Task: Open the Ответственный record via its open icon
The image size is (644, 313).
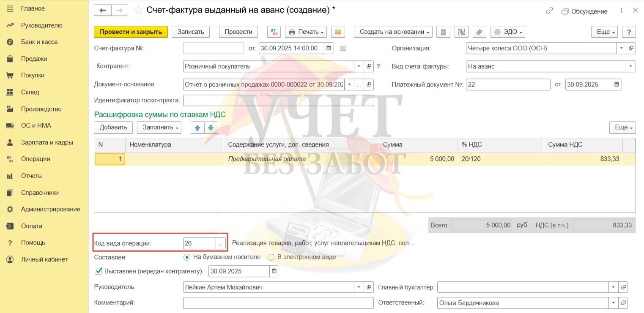Action: coord(623,302)
